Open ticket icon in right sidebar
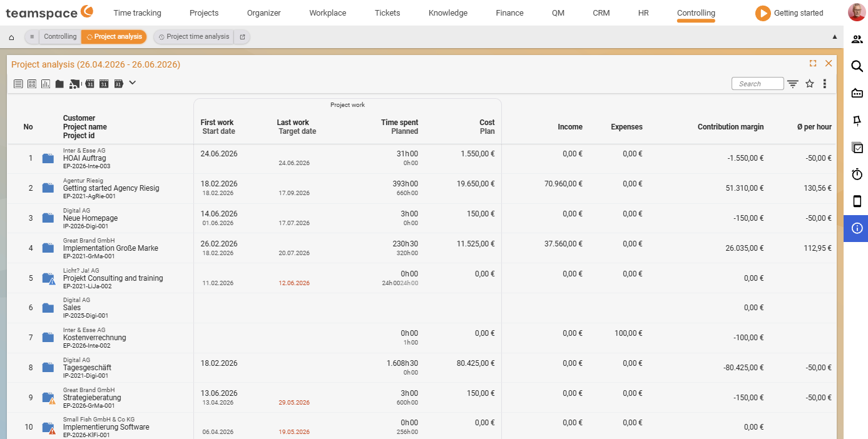868x439 pixels. click(x=857, y=93)
